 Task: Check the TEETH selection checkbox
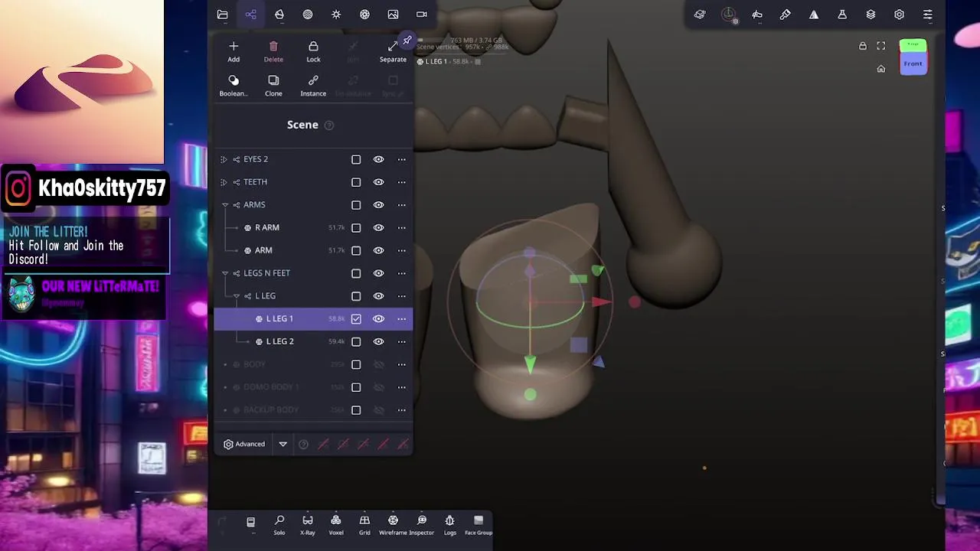[356, 182]
